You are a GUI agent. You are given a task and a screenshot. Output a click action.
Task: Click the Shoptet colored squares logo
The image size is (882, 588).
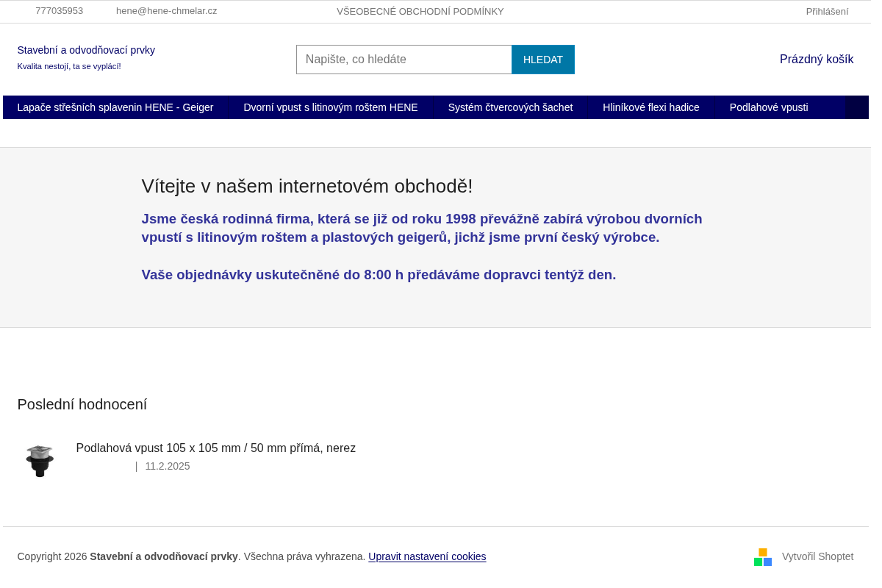tap(763, 557)
